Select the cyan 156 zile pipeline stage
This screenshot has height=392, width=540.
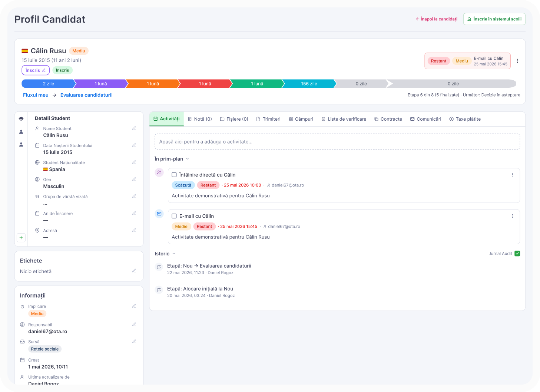(x=309, y=84)
